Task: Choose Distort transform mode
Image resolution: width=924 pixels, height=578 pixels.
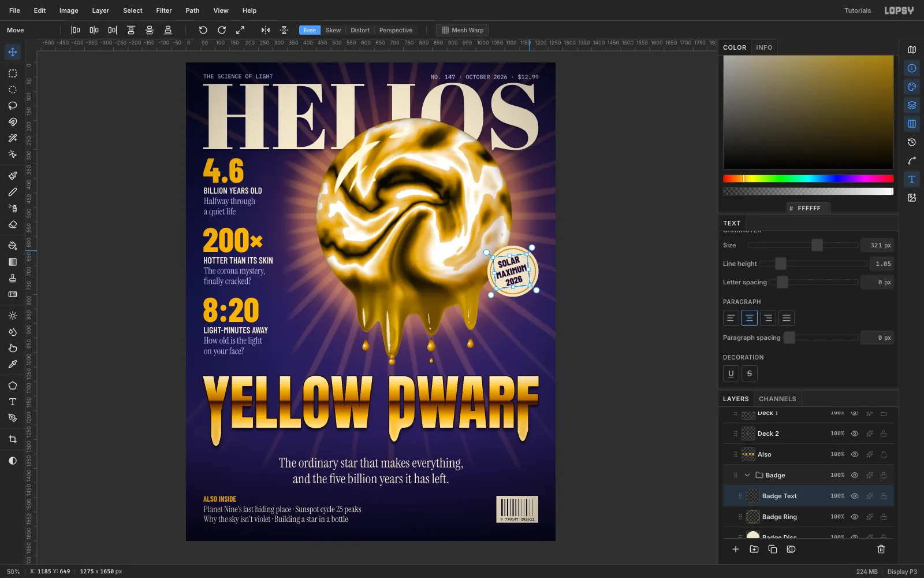Action: 360,30
